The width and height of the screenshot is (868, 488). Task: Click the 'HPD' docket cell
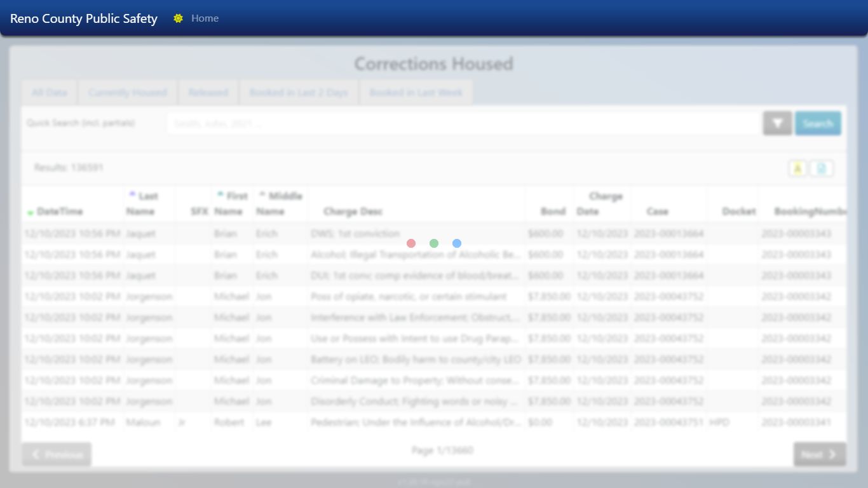[733, 423]
